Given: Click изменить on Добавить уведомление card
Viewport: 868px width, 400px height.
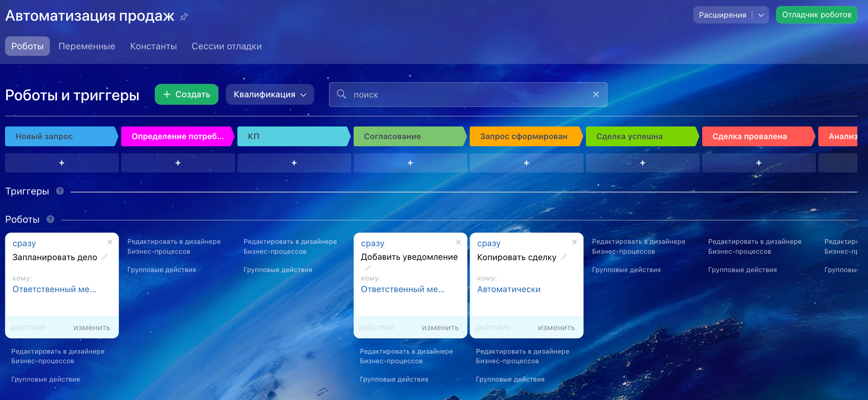Looking at the screenshot, I should pos(440,327).
